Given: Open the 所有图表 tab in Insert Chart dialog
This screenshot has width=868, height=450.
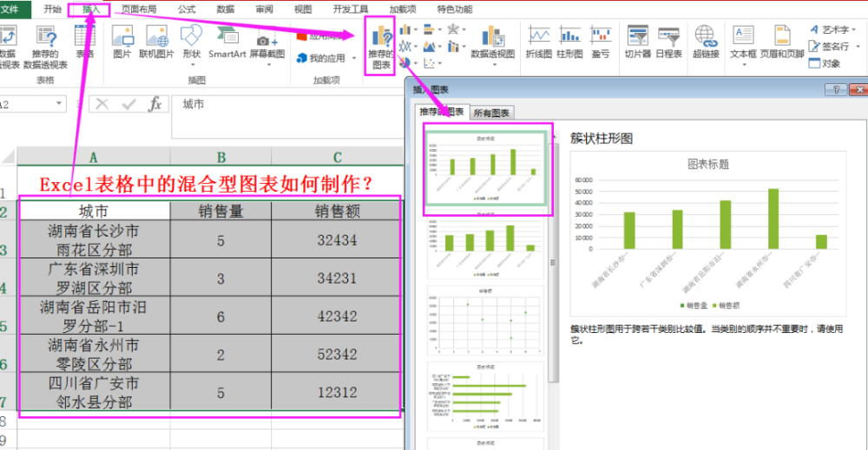Looking at the screenshot, I should [491, 113].
